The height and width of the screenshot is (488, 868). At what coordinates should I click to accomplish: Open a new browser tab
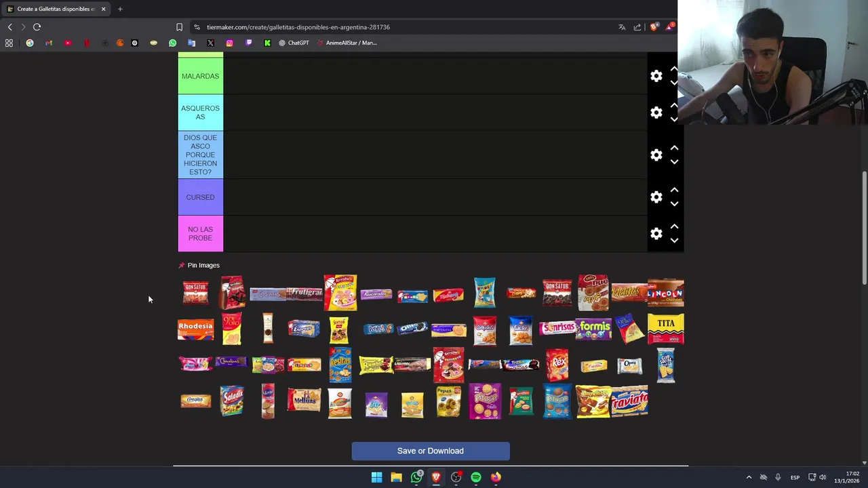(120, 9)
